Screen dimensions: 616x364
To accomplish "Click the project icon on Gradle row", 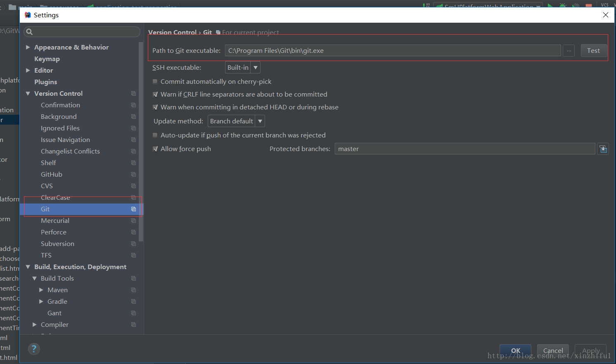I will pos(133,302).
